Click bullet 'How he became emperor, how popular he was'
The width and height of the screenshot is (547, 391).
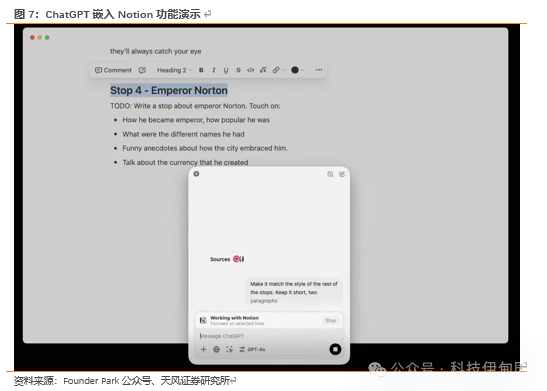tap(196, 120)
